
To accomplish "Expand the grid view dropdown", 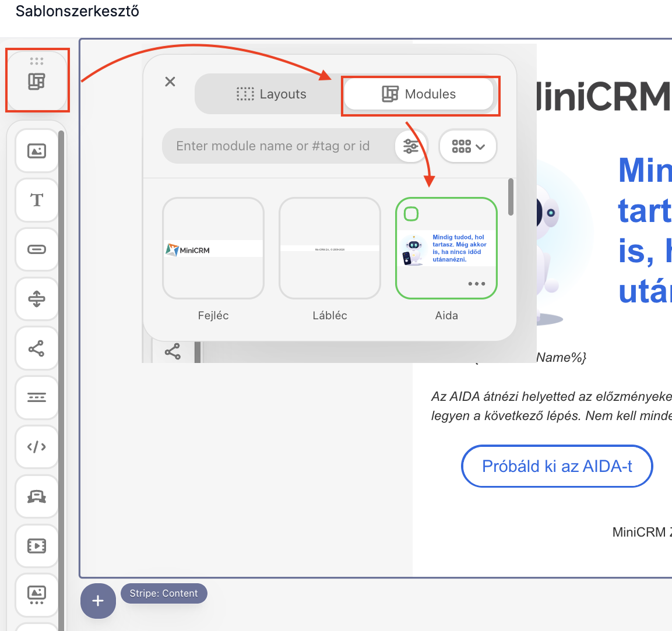I will tap(468, 146).
